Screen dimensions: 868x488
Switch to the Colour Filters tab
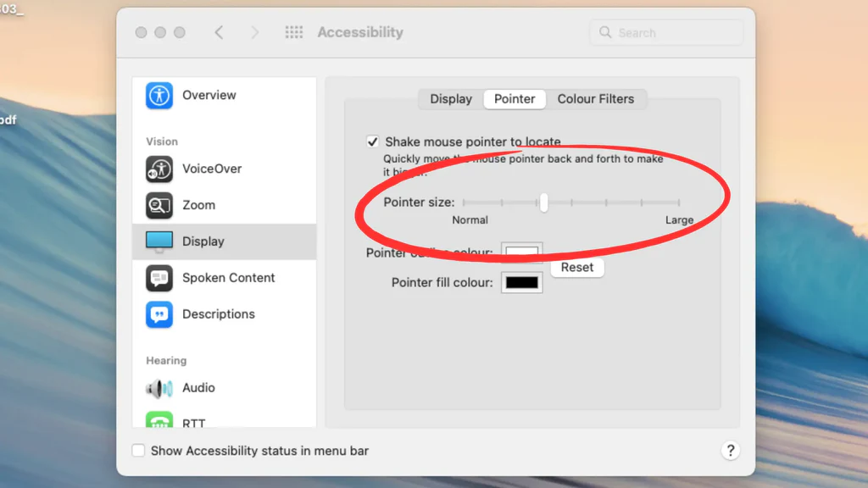(x=596, y=99)
